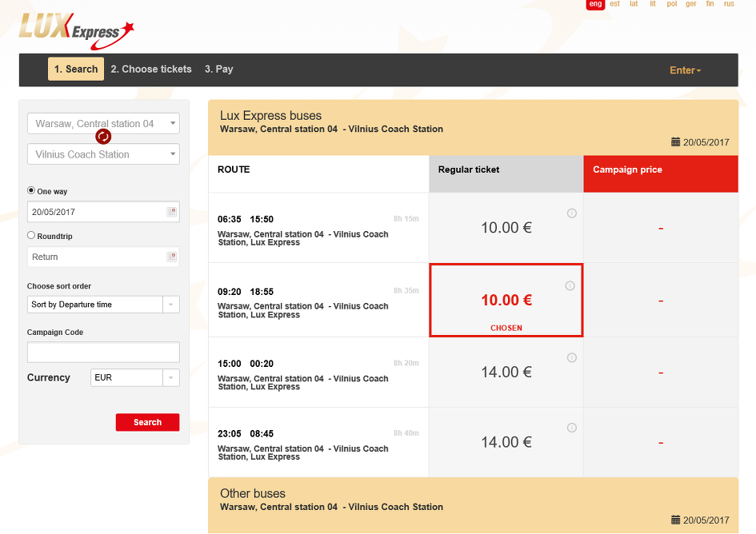Select the 14.00 € ticket for 23:05 departure
Image resolution: width=756 pixels, height=534 pixels.
[x=506, y=442]
